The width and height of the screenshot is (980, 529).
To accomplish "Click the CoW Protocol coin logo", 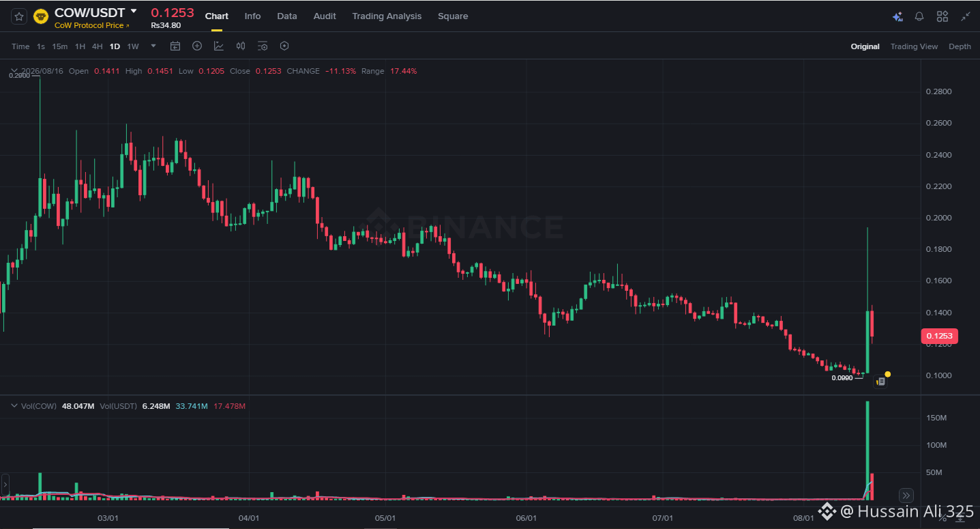I will pos(40,16).
